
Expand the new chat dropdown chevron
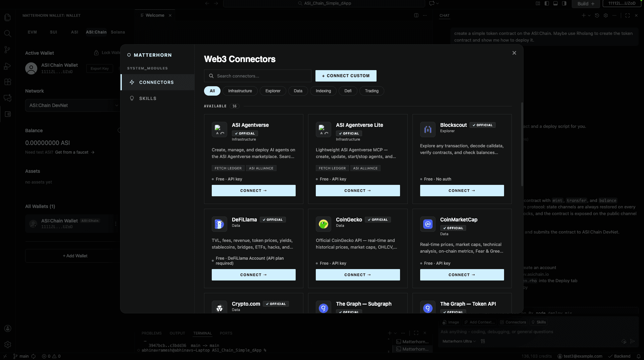[589, 15]
